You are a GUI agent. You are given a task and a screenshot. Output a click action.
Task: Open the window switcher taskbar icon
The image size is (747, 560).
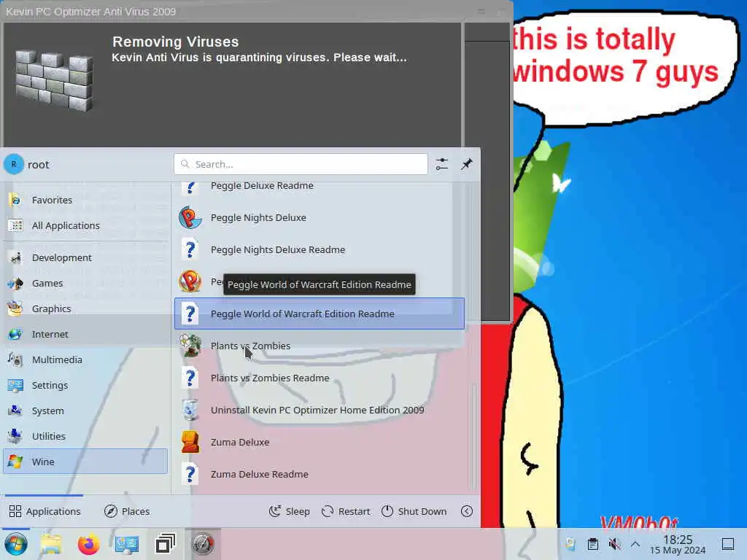[x=166, y=544]
